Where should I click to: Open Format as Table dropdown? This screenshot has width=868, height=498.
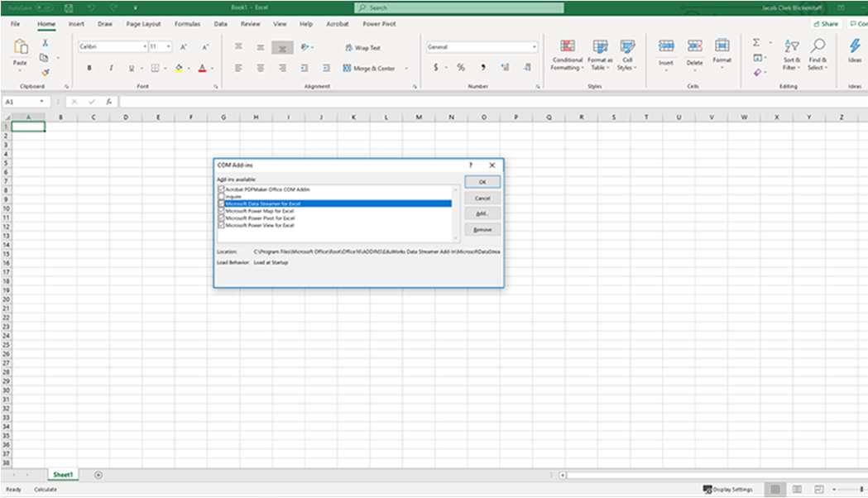600,55
